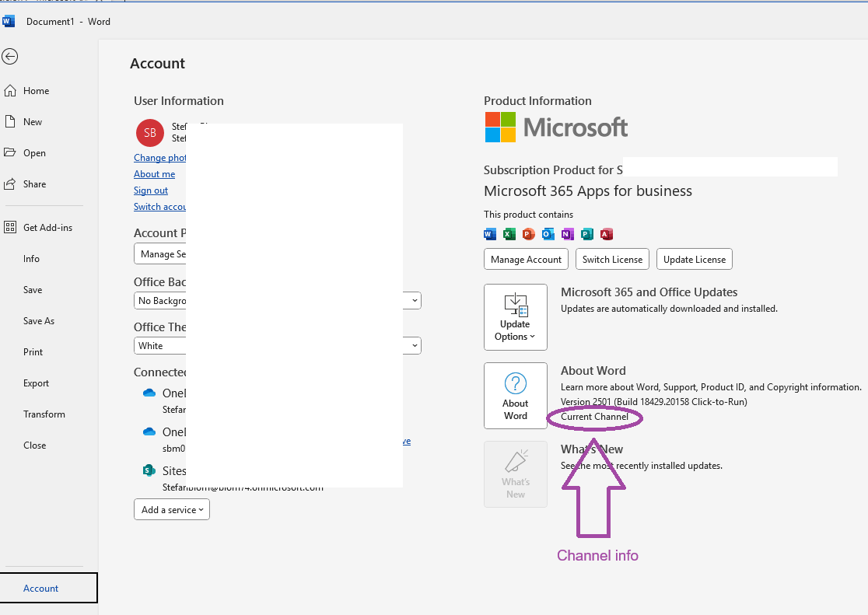
Task: Click the Open folder icon
Action: pyautogui.click(x=10, y=153)
